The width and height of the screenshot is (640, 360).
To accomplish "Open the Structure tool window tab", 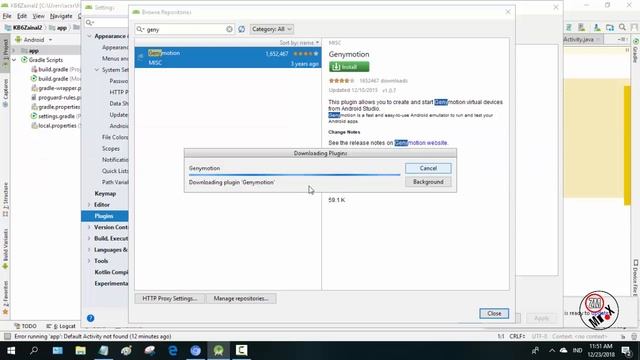I will coord(5,199).
